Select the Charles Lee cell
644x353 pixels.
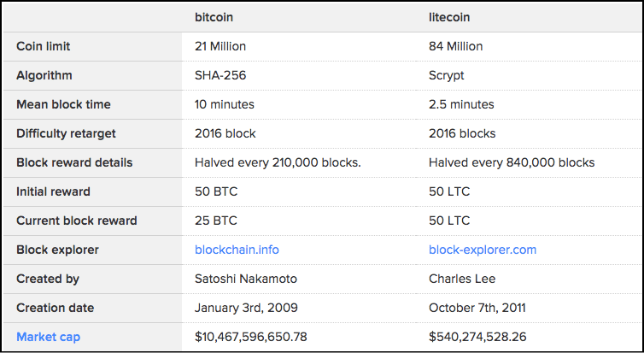point(460,279)
